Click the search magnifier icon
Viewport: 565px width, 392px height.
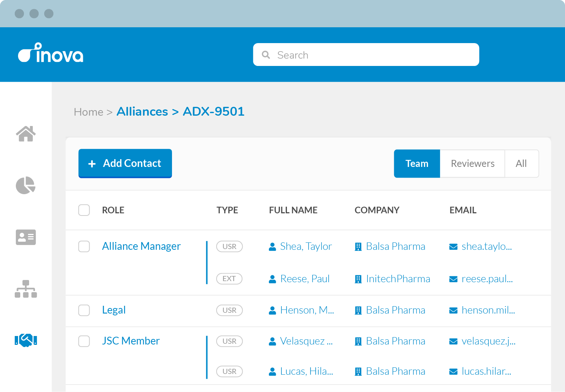pos(266,55)
